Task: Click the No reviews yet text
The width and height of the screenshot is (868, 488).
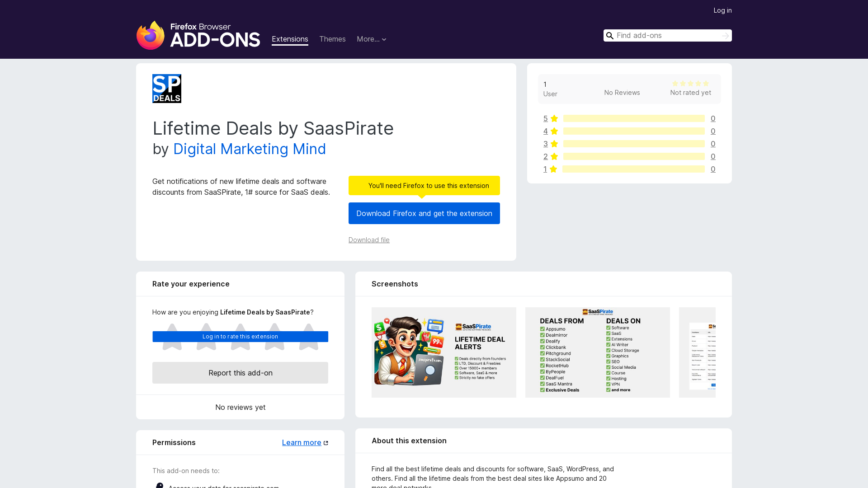Action: [x=240, y=407]
